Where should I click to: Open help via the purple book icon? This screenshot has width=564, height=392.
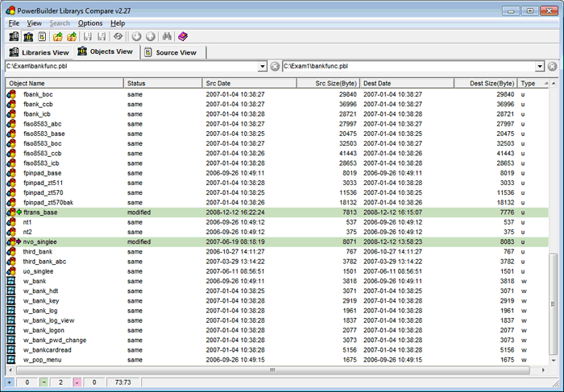(x=183, y=37)
